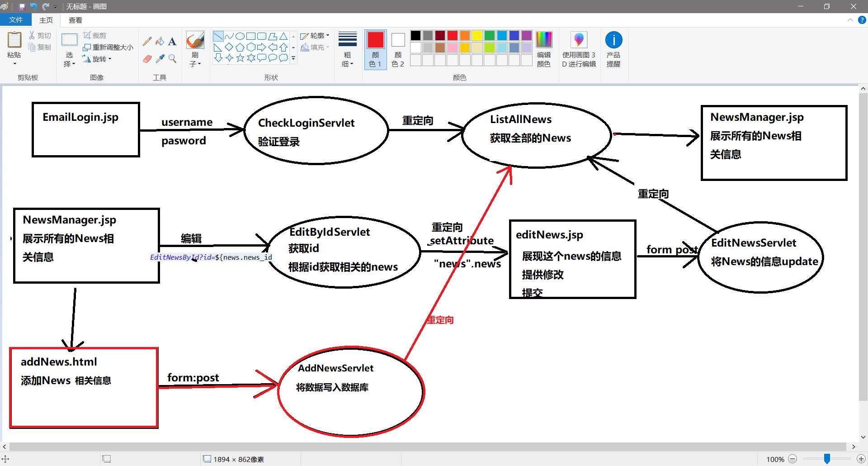Screen dimensions: 868x466
Task: Click the 粘贴 clipboard icon
Action: [x=14, y=40]
